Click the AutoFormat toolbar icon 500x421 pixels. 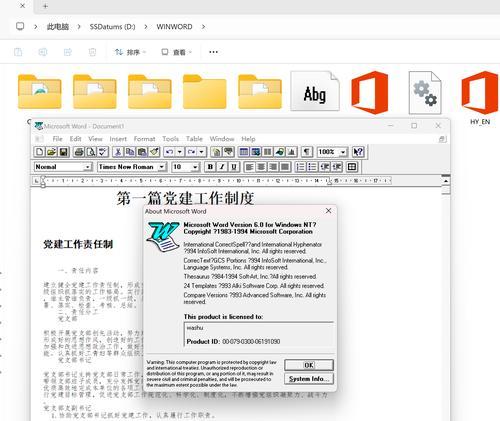(x=216, y=152)
